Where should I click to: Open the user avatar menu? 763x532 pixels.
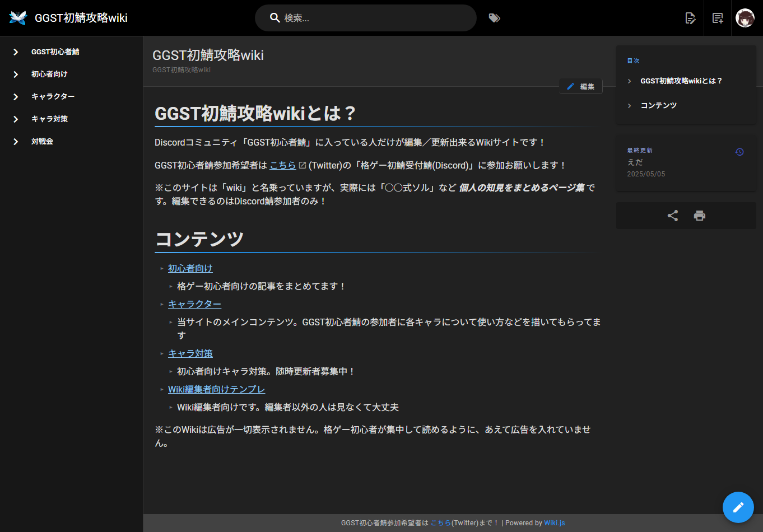[745, 18]
